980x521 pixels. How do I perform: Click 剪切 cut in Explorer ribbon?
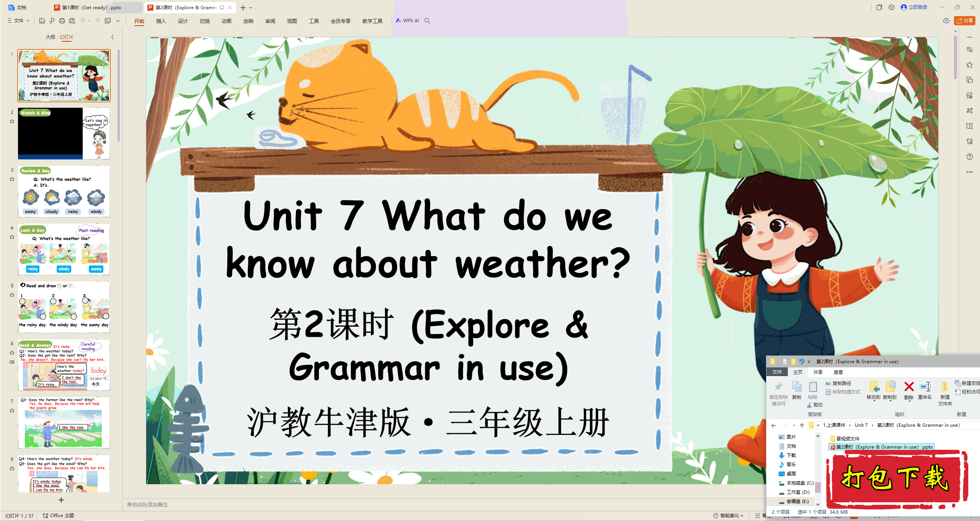(x=815, y=405)
